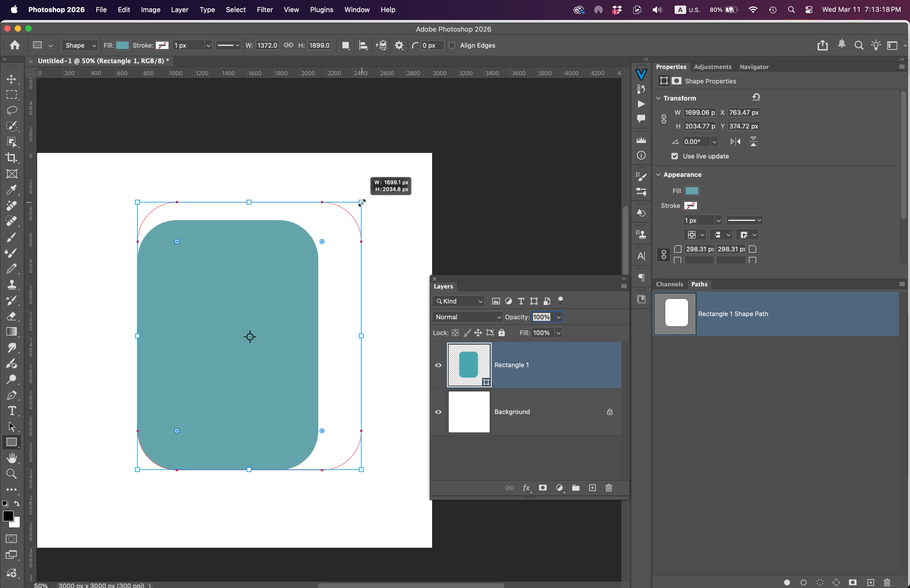
Task: Click the flip horizontal icon in Transform
Action: pos(735,142)
